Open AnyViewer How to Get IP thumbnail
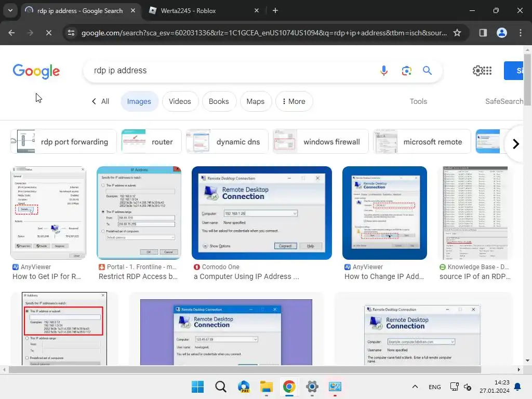The width and height of the screenshot is (532, 399). pyautogui.click(x=48, y=212)
